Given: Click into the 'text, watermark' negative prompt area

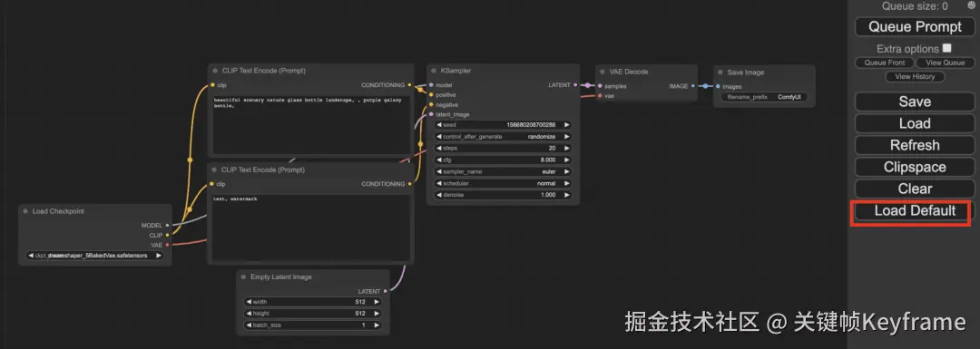Looking at the screenshot, I should click(x=311, y=228).
